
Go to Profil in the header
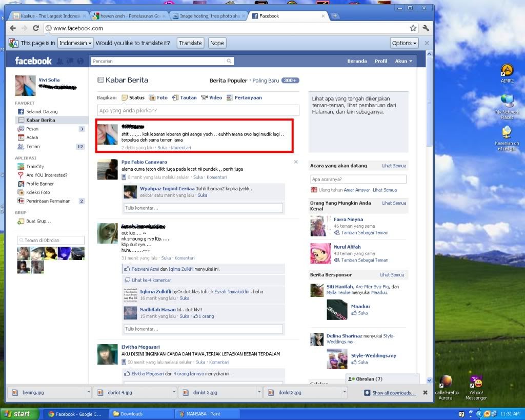click(x=381, y=61)
